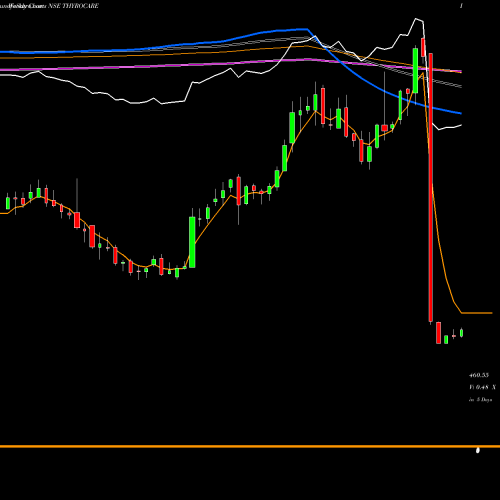Select the 460.55 price value

point(479,375)
